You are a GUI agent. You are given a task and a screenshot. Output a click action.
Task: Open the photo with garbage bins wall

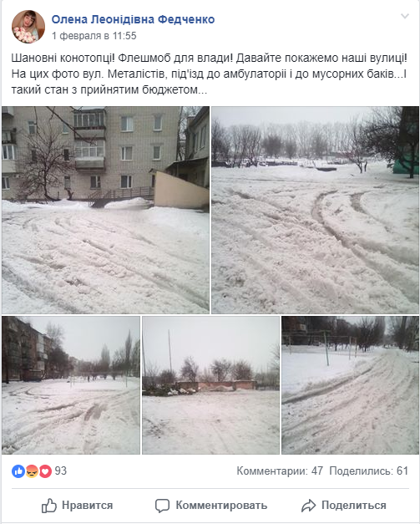tap(210, 385)
